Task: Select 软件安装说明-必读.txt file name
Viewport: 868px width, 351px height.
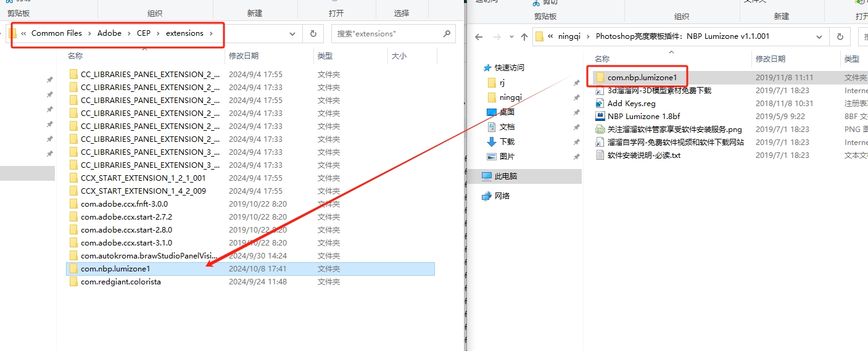Action: [x=644, y=155]
